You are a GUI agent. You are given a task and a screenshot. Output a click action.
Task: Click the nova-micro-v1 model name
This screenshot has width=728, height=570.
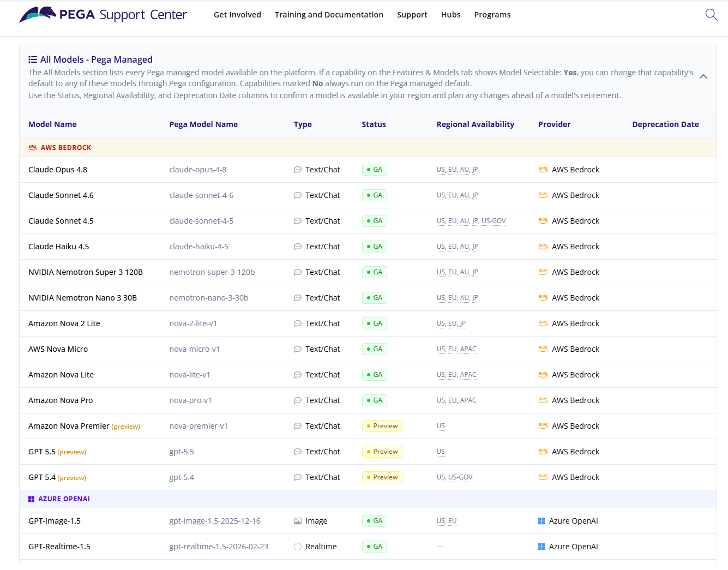[195, 349]
